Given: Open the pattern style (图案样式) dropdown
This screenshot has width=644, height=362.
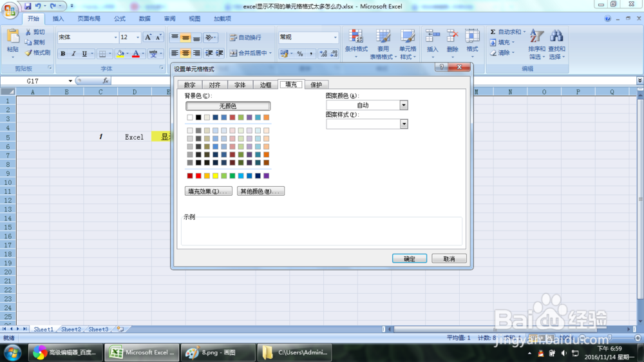Looking at the screenshot, I should coord(404,124).
